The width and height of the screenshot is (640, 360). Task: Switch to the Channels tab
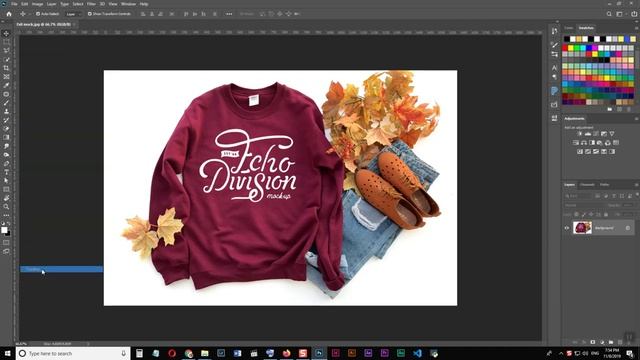coord(587,185)
